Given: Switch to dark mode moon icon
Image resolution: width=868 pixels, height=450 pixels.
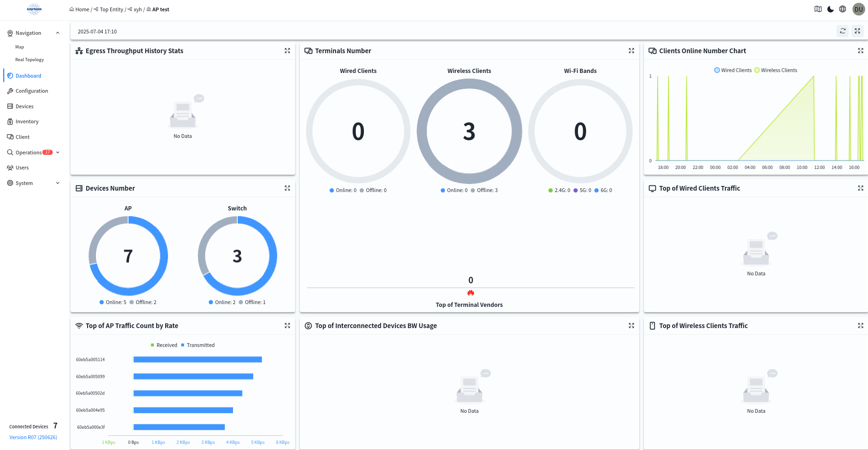Looking at the screenshot, I should pos(830,9).
